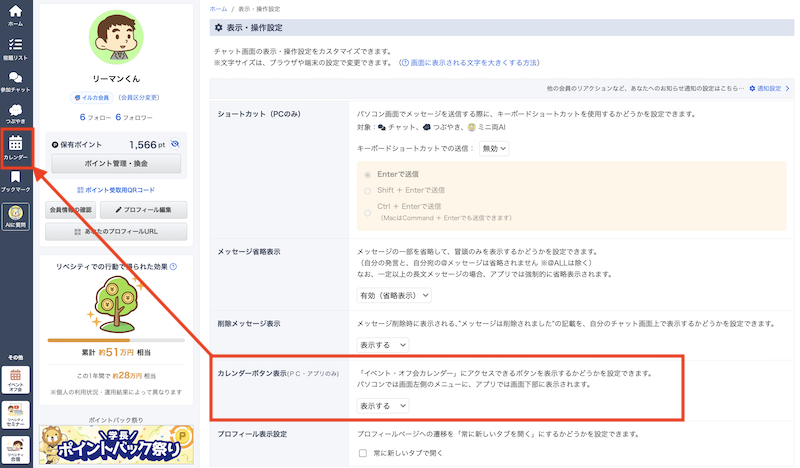Screen dimensions: 800x468
Task: Click the 会員情報の確認 button
Action: pos(70,210)
